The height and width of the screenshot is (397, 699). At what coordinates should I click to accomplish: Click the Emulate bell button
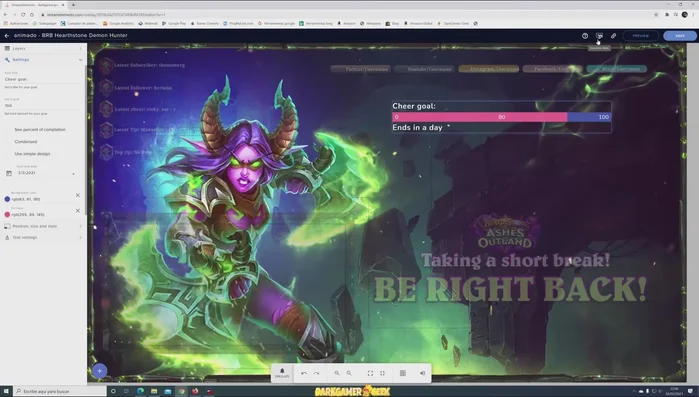(x=282, y=373)
